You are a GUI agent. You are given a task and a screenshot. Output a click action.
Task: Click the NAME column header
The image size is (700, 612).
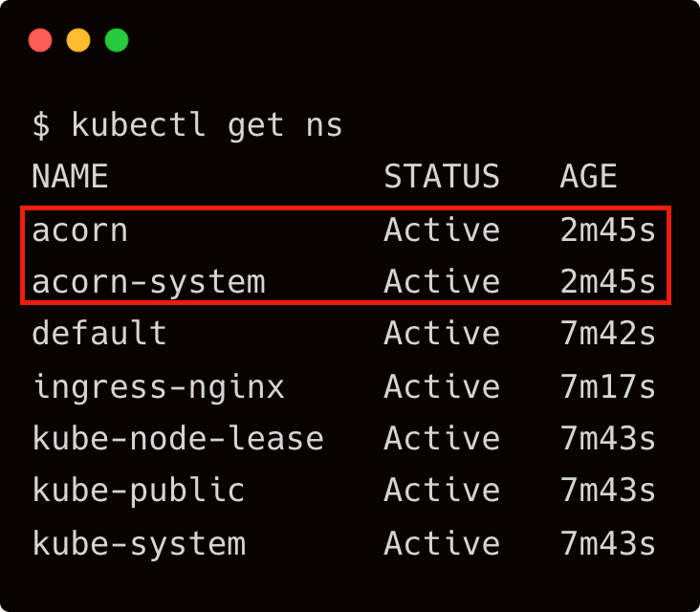coord(70,176)
